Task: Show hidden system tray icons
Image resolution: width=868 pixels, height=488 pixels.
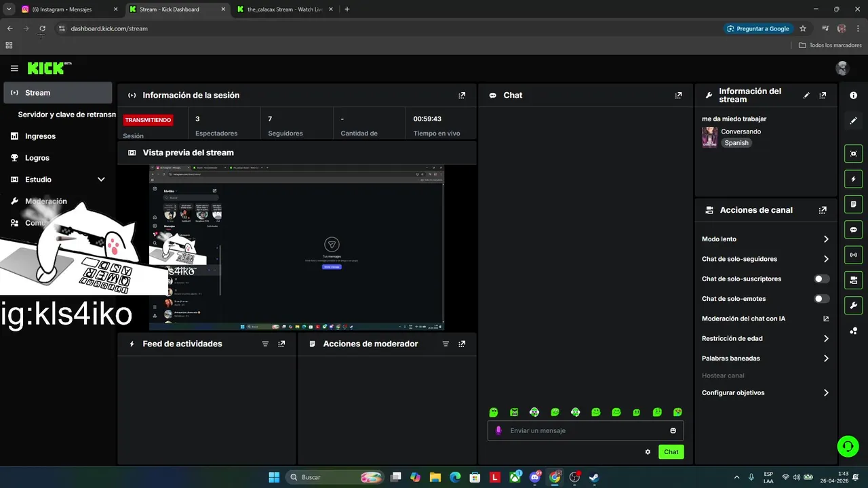Action: click(x=736, y=477)
